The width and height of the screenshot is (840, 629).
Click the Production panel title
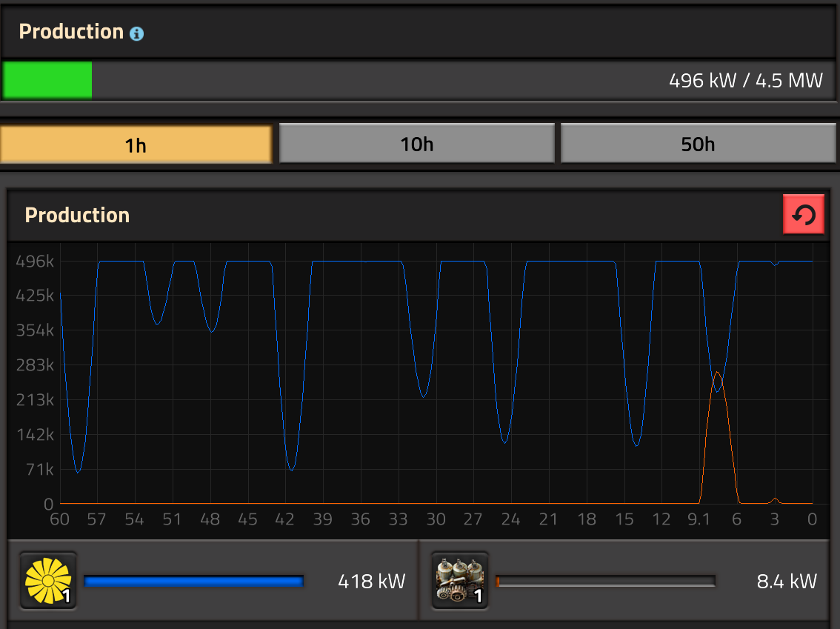click(x=77, y=215)
